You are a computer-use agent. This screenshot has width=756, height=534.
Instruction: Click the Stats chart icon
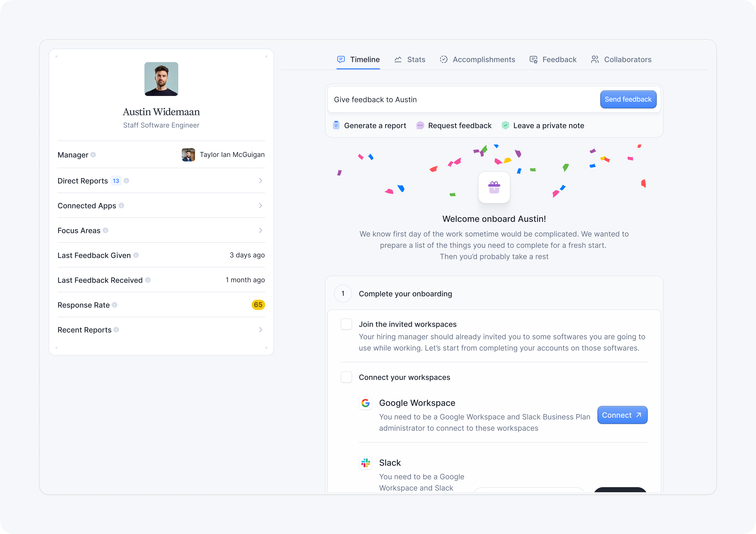pyautogui.click(x=398, y=59)
